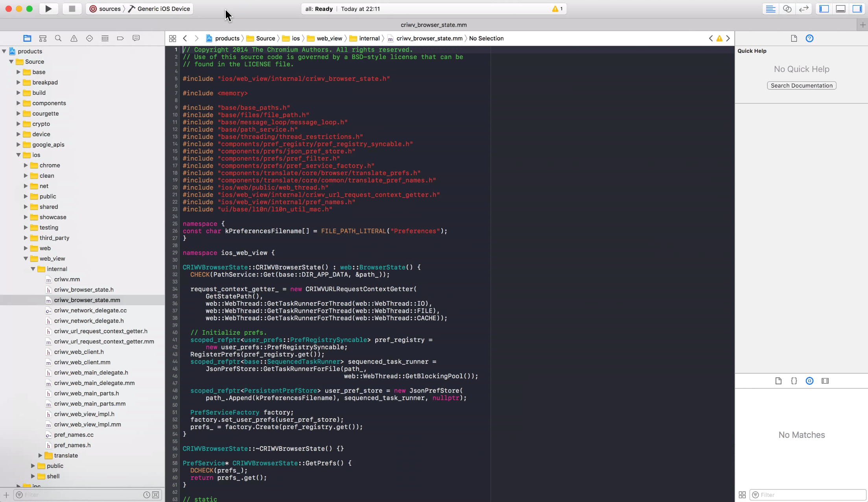Screen dimensions: 868x502
Task: Expand the components folder
Action: tap(18, 103)
